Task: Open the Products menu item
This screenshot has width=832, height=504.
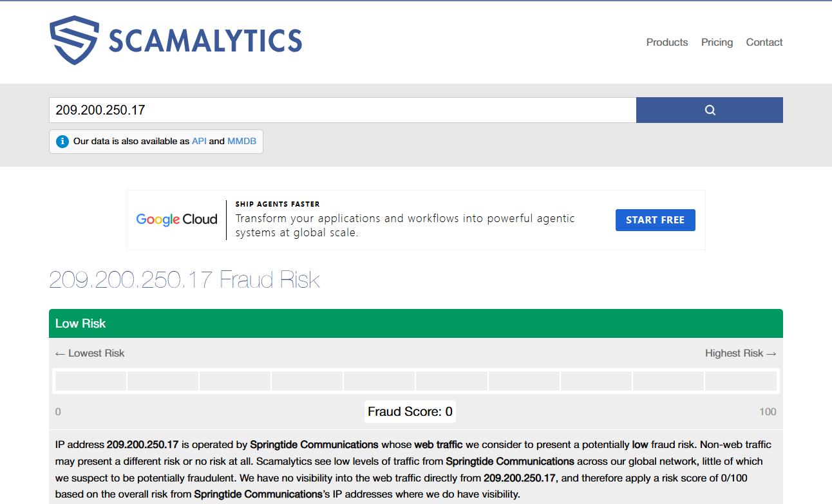Action: pyautogui.click(x=667, y=42)
